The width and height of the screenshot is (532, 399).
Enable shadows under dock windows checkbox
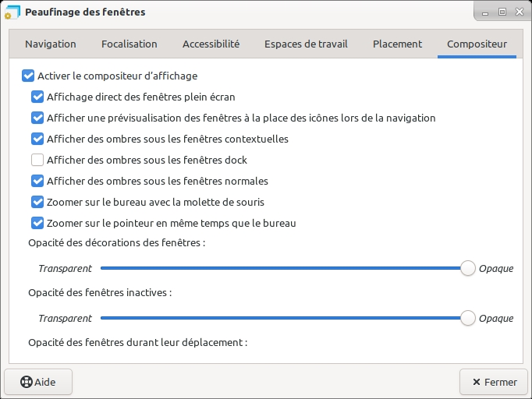click(x=37, y=161)
